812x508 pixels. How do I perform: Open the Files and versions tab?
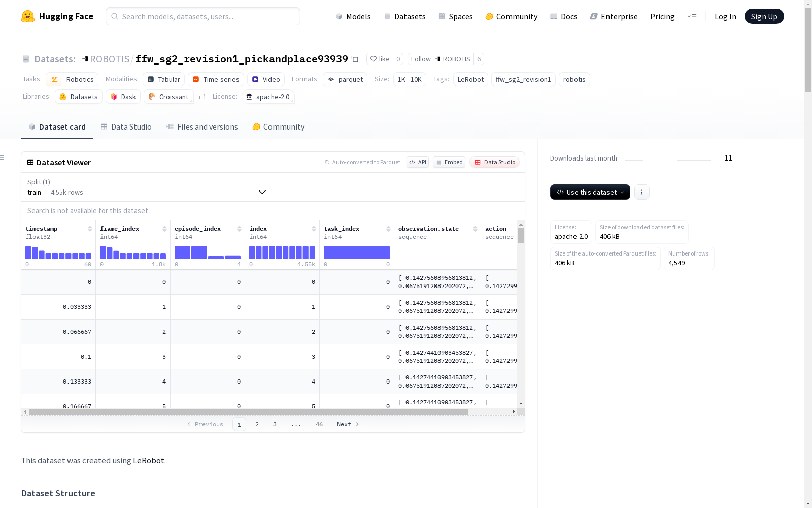pyautogui.click(x=202, y=127)
